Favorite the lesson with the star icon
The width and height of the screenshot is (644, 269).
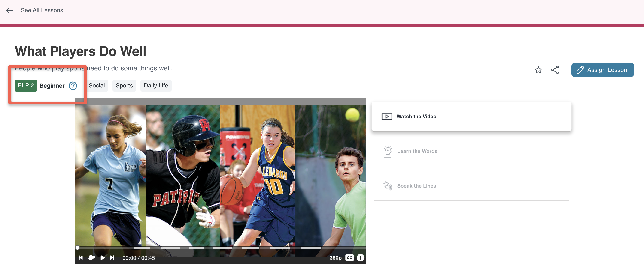pos(538,70)
